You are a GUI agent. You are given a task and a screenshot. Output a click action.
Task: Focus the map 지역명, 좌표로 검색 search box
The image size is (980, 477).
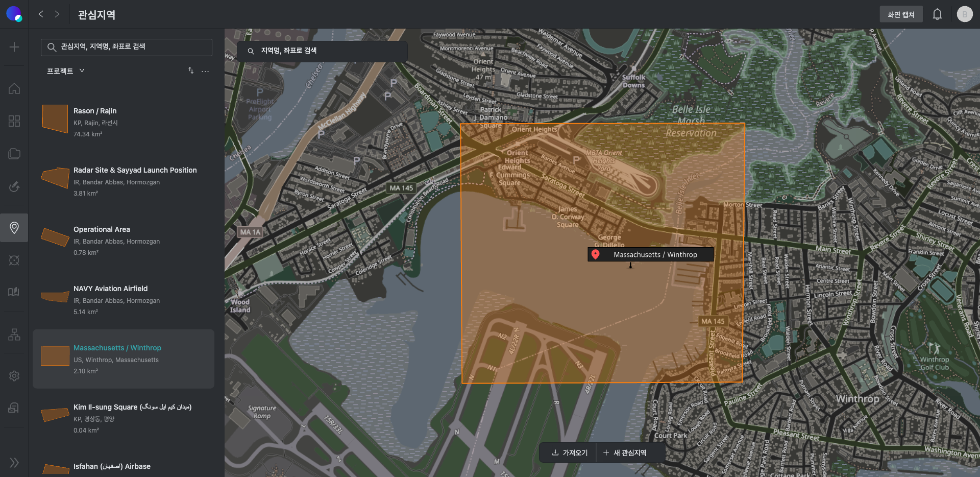click(323, 51)
